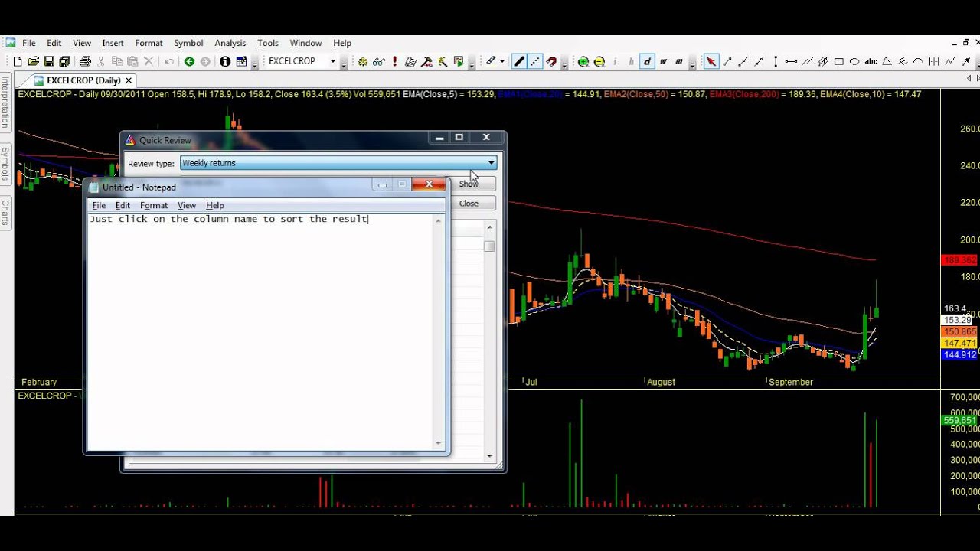Go back with the green arrow icon
The width and height of the screenshot is (980, 551).
pos(189,61)
